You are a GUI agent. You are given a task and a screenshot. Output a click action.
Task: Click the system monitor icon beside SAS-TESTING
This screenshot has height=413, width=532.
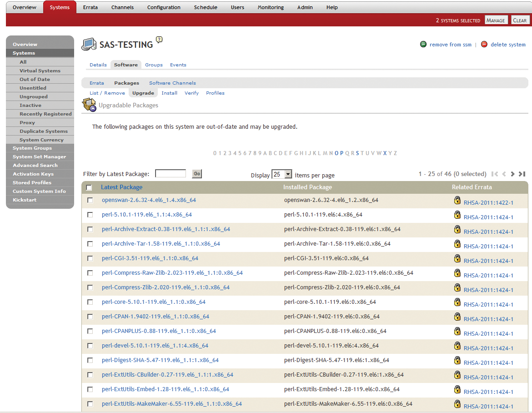point(89,44)
